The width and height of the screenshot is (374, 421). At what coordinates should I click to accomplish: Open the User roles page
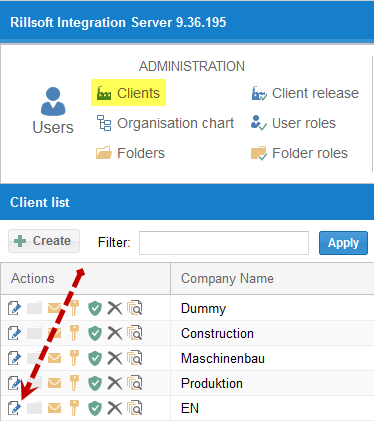click(293, 123)
